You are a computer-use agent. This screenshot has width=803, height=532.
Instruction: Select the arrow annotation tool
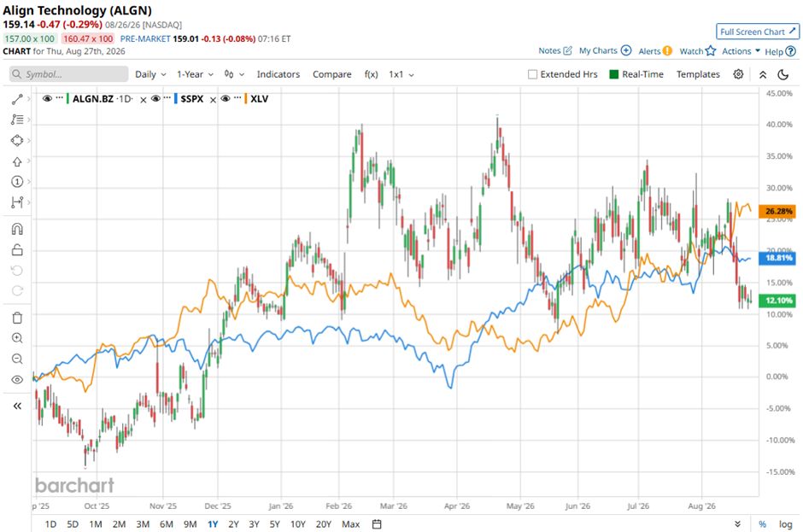click(x=17, y=161)
